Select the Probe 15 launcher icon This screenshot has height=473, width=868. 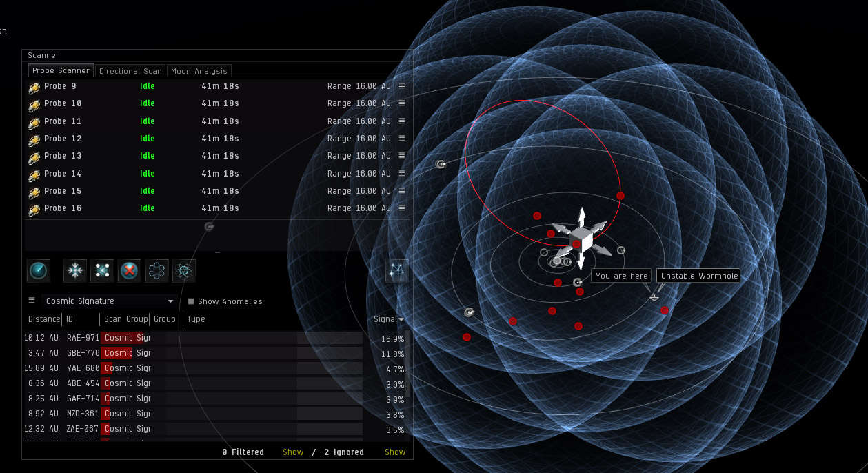[x=34, y=192]
